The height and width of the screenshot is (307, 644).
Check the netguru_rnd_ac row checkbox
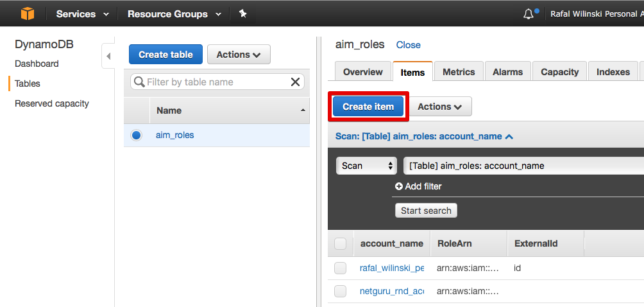coord(340,292)
